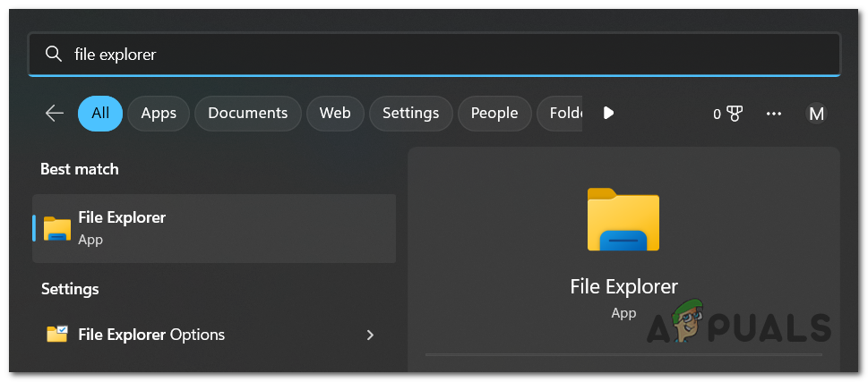Show more filters with the play arrow
Screen dimensions: 868x382
[x=608, y=114]
